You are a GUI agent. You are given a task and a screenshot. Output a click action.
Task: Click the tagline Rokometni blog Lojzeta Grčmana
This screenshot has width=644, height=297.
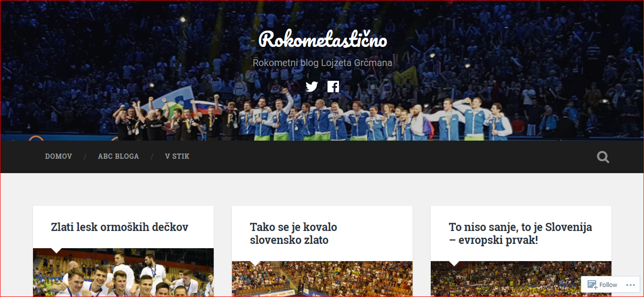322,63
